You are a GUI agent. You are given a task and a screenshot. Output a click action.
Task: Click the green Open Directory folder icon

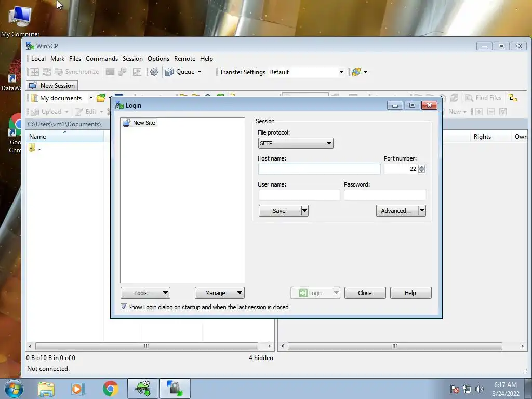pos(101,98)
